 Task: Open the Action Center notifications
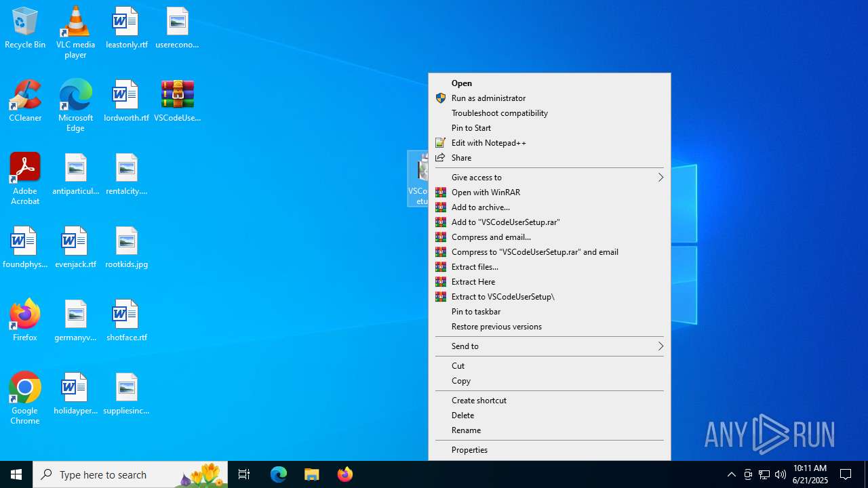846,474
